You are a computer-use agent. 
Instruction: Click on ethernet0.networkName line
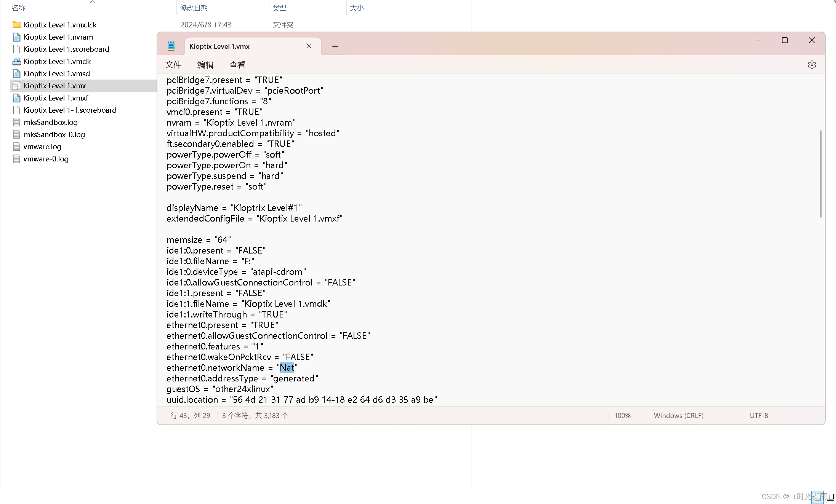[x=232, y=367]
